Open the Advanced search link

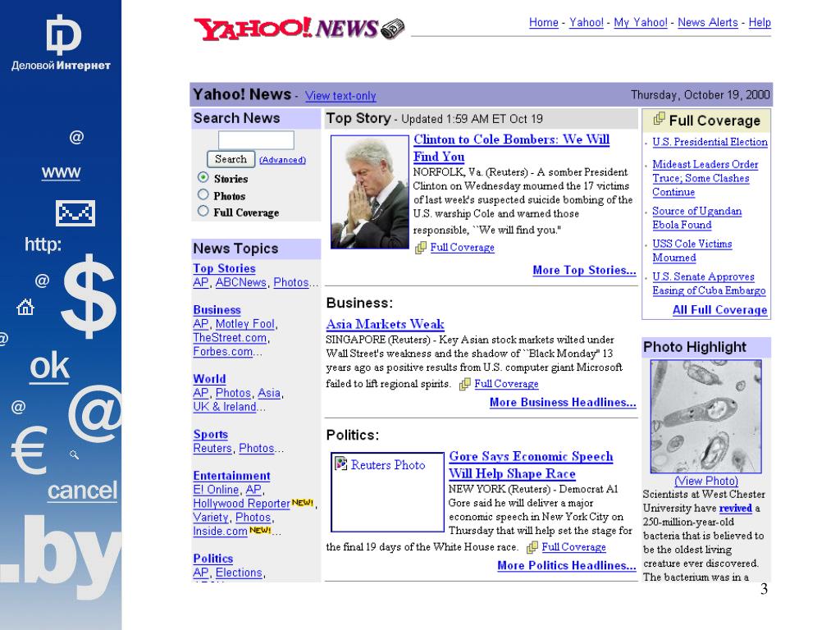[282, 160]
